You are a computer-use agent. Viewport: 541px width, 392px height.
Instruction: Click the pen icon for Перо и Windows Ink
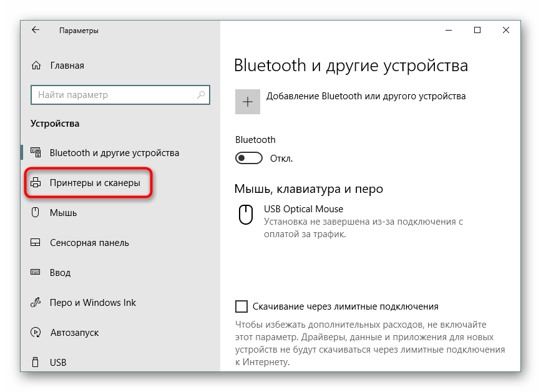coord(36,302)
